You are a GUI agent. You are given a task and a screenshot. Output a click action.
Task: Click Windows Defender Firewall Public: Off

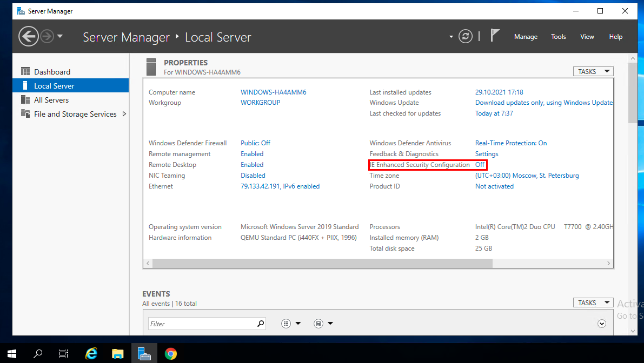(x=255, y=143)
